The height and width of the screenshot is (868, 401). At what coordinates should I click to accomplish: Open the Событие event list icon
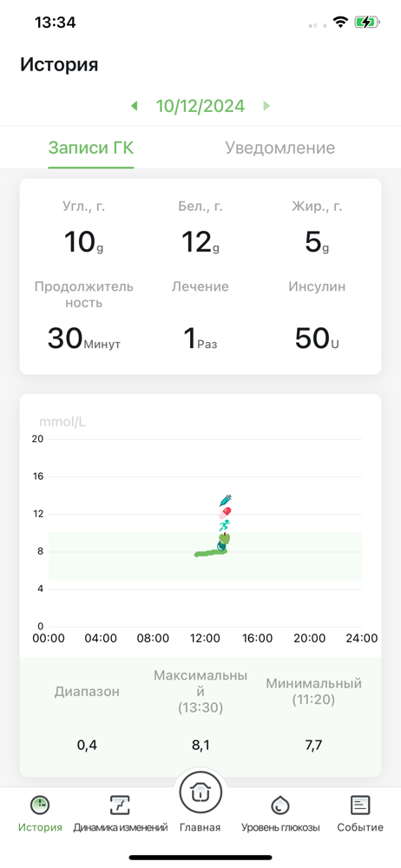coord(360,806)
